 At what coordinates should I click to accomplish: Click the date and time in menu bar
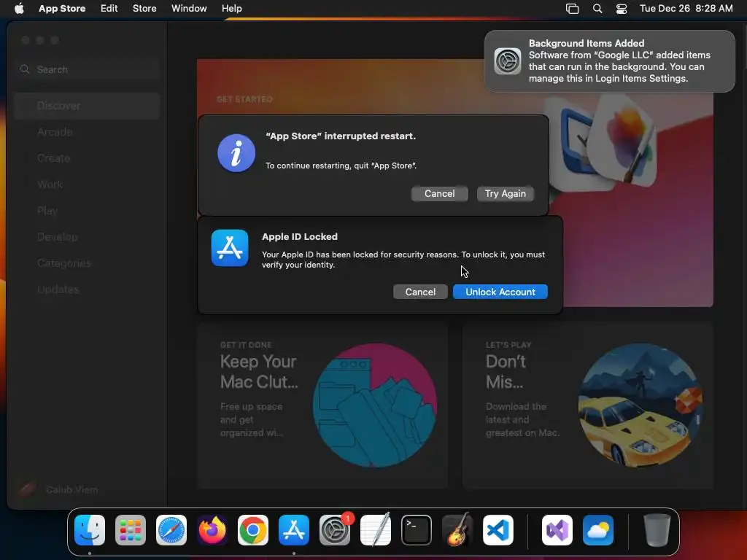(x=686, y=8)
